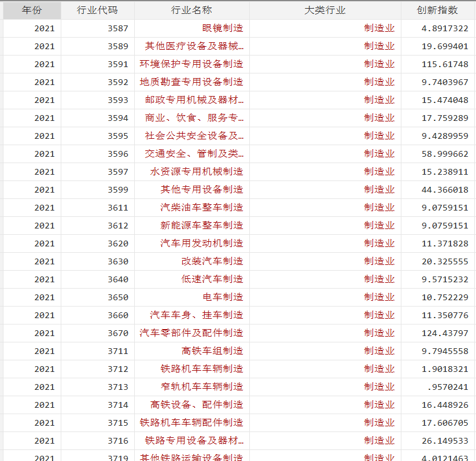The width and height of the screenshot is (476, 461).
Task: Select innovation index value 15.238911
Action: (x=437, y=172)
